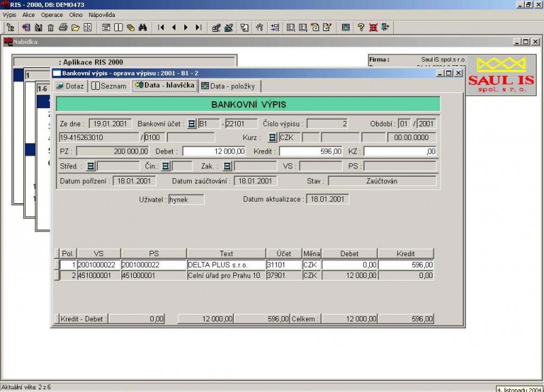Expand the Střed. lookup button
This screenshot has width=544, height=392.
pos(90,166)
